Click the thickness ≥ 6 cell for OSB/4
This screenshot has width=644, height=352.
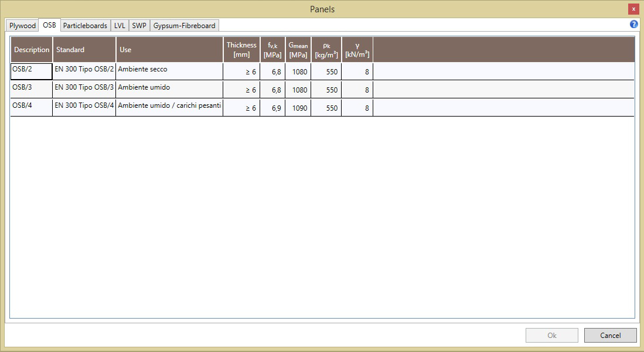tap(241, 108)
